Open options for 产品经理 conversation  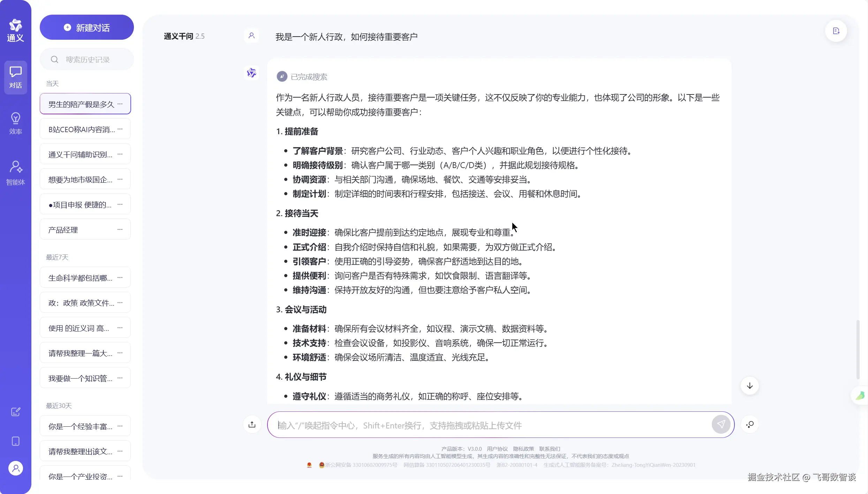tap(120, 229)
